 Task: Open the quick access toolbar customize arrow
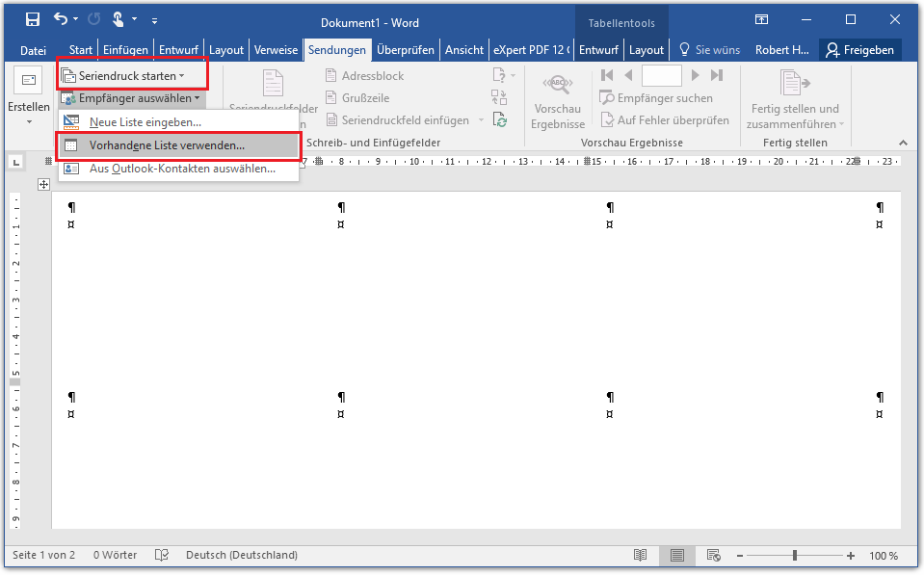pos(155,20)
